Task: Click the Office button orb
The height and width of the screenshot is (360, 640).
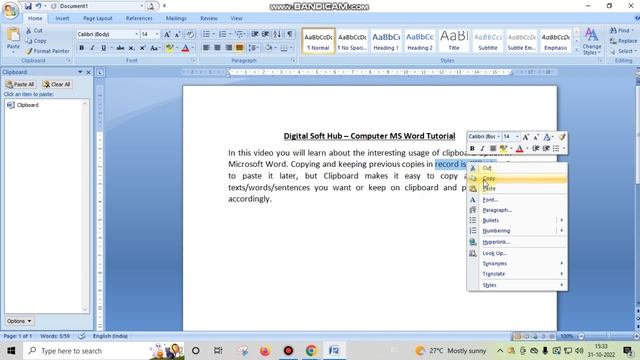Action: pos(10,10)
